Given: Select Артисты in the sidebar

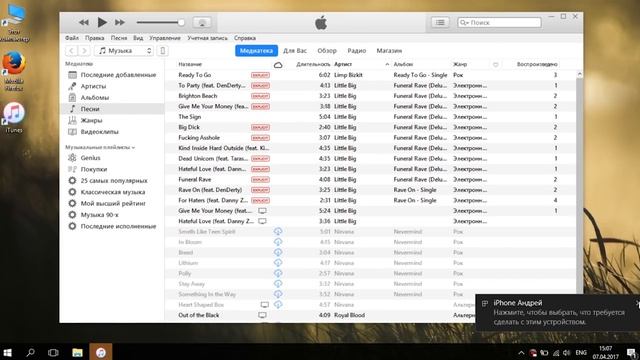Looking at the screenshot, I should point(112,86).
